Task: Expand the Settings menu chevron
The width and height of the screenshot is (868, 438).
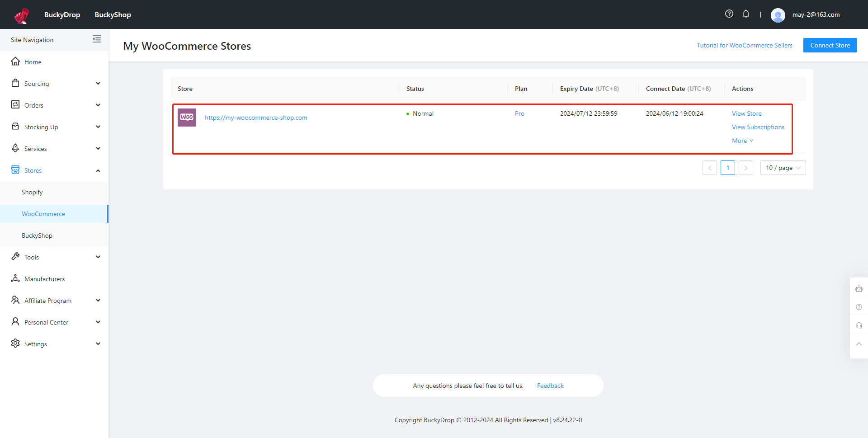Action: click(x=98, y=344)
